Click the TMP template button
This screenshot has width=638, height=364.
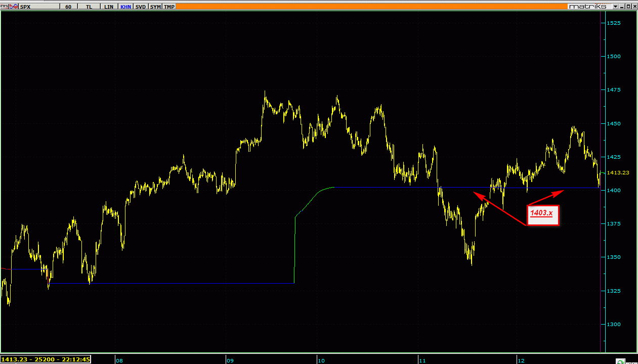pos(169,7)
